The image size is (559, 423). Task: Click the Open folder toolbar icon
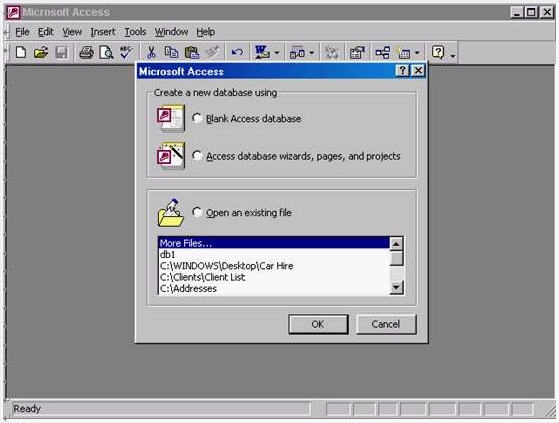[x=41, y=53]
